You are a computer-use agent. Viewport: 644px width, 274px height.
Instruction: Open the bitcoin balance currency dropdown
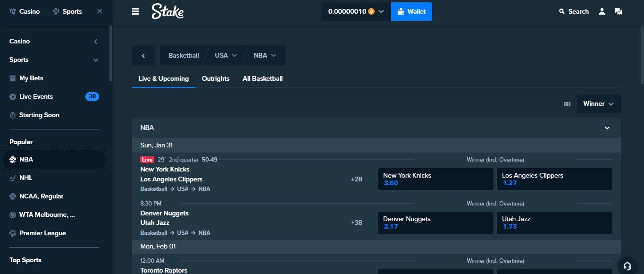(356, 11)
